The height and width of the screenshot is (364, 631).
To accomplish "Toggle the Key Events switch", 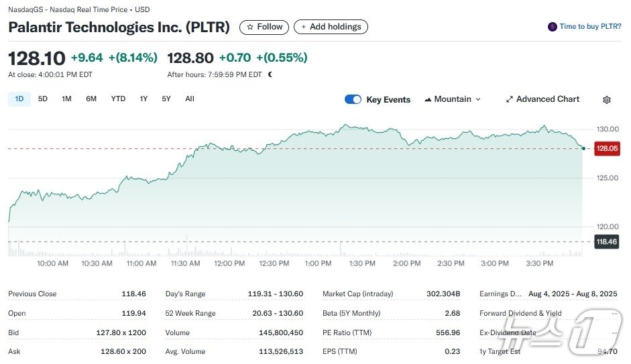I will click(x=353, y=99).
